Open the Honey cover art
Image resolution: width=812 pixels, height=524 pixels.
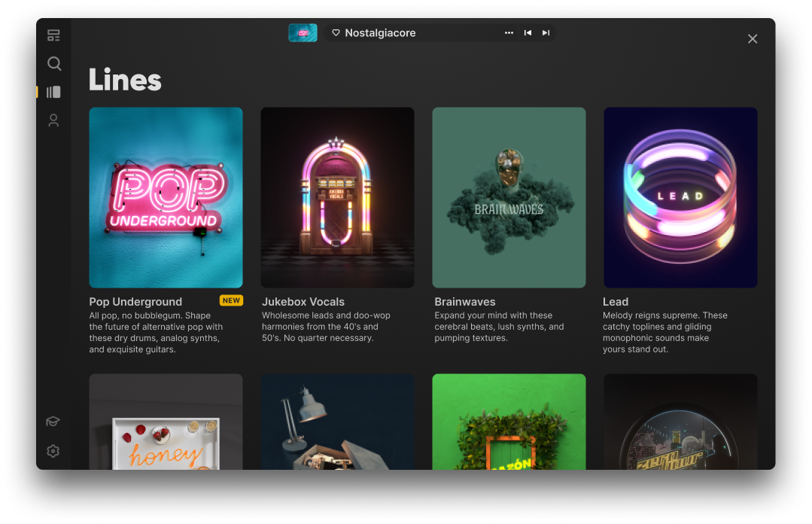[x=166, y=422]
